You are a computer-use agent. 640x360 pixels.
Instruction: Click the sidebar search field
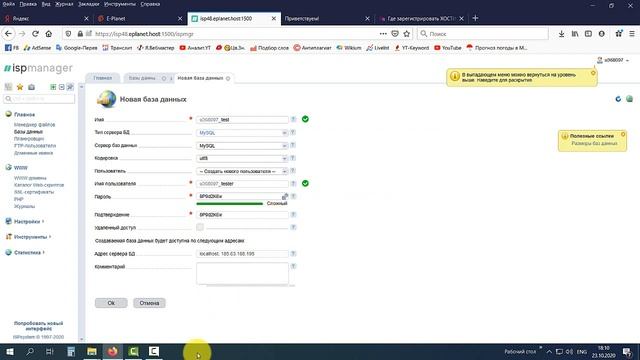[x=39, y=99]
